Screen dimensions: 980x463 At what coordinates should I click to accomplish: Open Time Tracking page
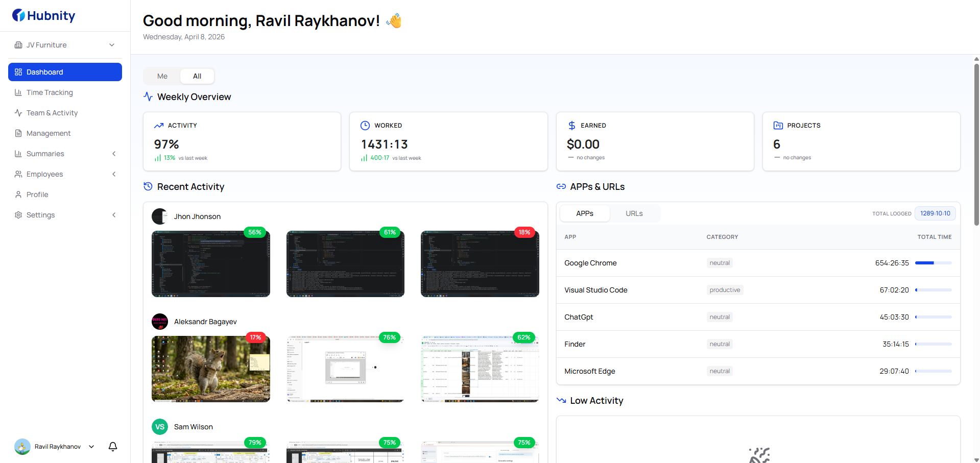(65, 92)
